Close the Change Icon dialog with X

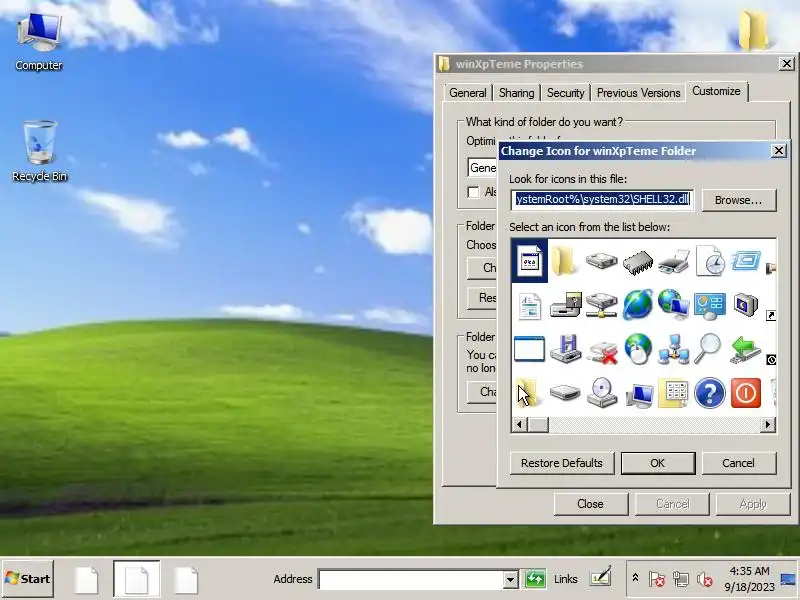[x=779, y=151]
